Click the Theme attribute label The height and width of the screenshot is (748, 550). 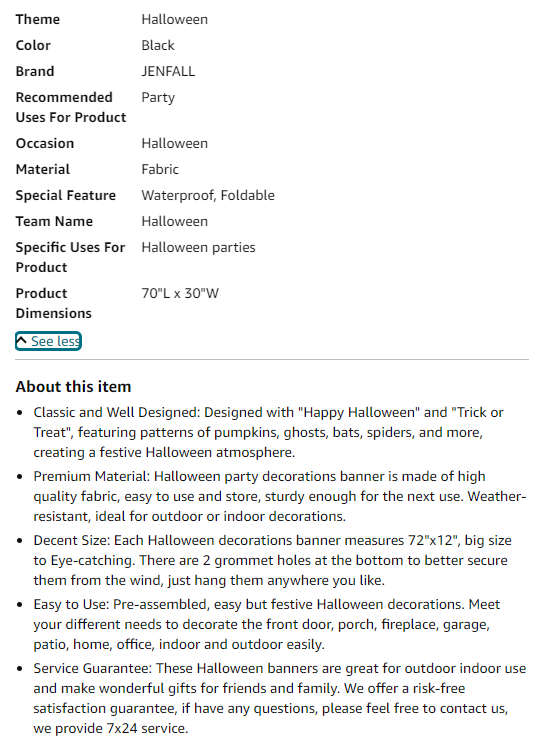pos(38,20)
